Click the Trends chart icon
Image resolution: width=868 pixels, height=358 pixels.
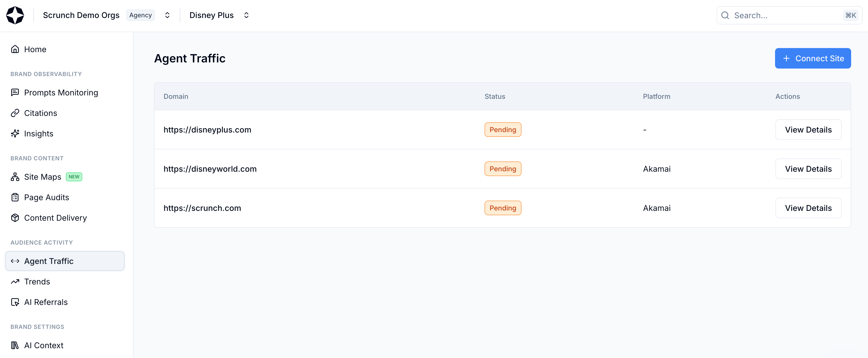15,281
